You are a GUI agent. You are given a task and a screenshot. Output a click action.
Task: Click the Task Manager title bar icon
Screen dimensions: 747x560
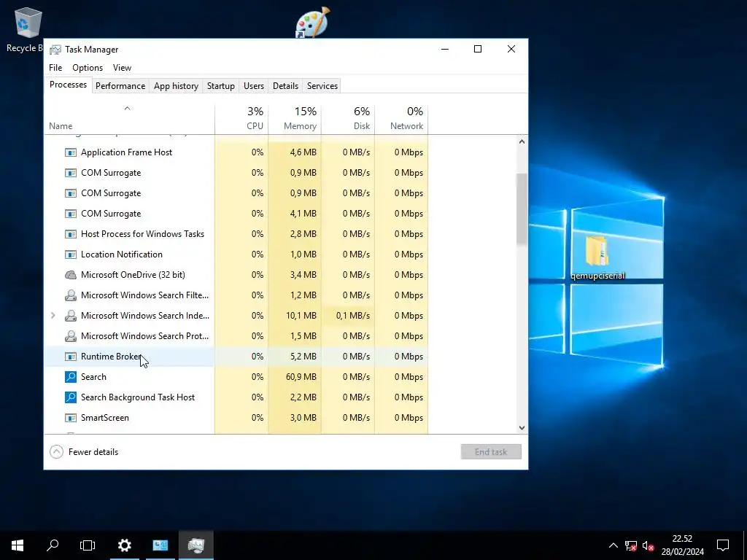(55, 50)
